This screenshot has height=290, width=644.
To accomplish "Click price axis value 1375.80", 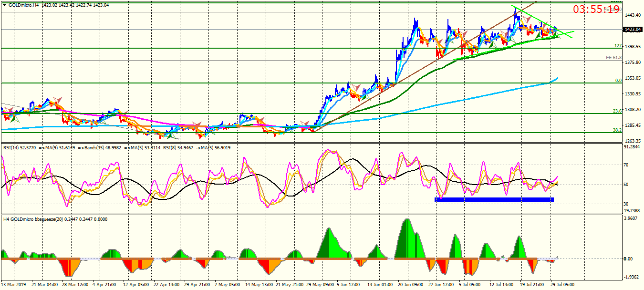I will click(632, 62).
